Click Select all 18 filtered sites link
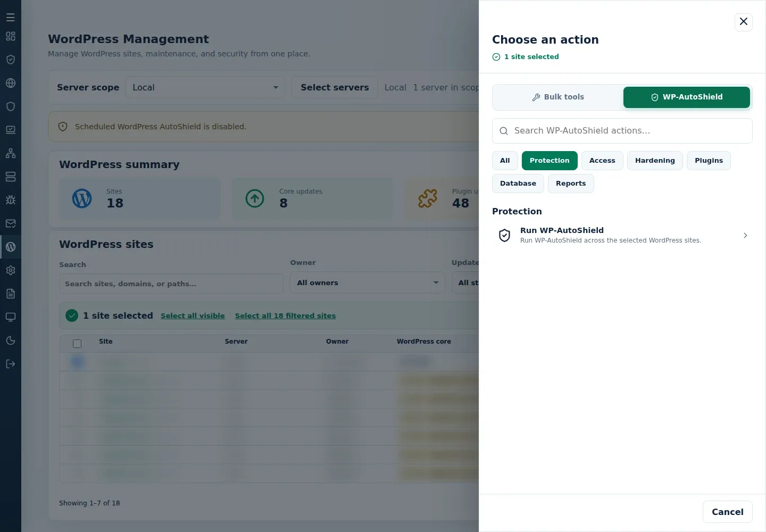Image resolution: width=766 pixels, height=532 pixels. click(285, 315)
